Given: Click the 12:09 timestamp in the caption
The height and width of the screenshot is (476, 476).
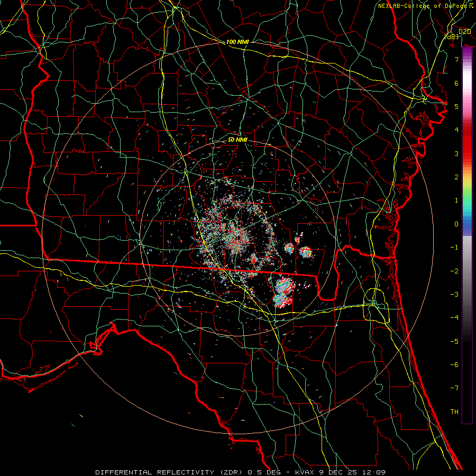Looking at the screenshot, I should [375, 472].
